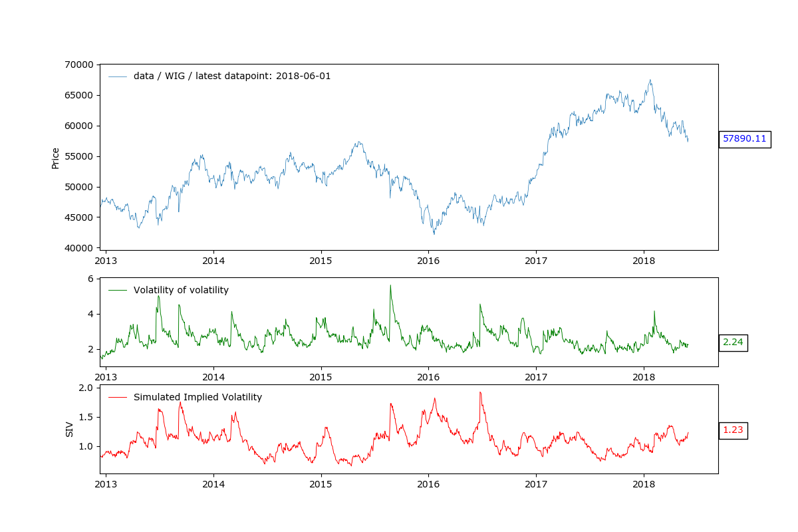Click the green 2.24 value box
Screen dimensions: 798x532
tap(733, 342)
